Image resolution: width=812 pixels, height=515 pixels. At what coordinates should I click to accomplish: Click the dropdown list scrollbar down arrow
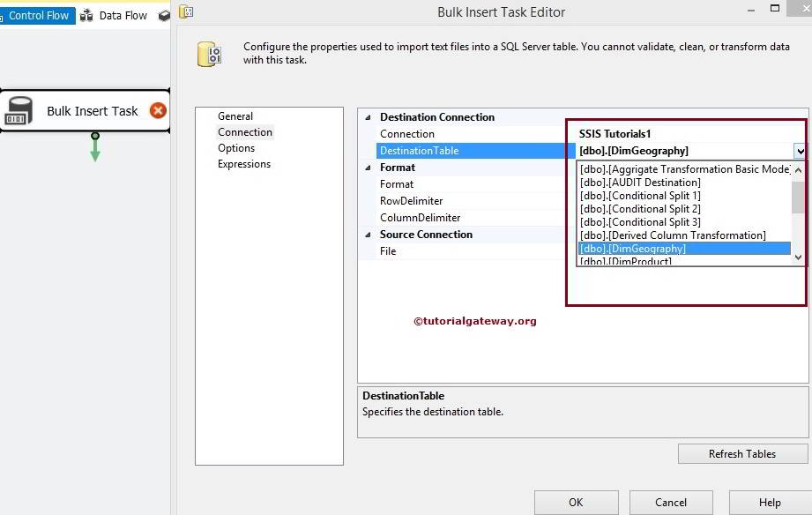click(798, 257)
